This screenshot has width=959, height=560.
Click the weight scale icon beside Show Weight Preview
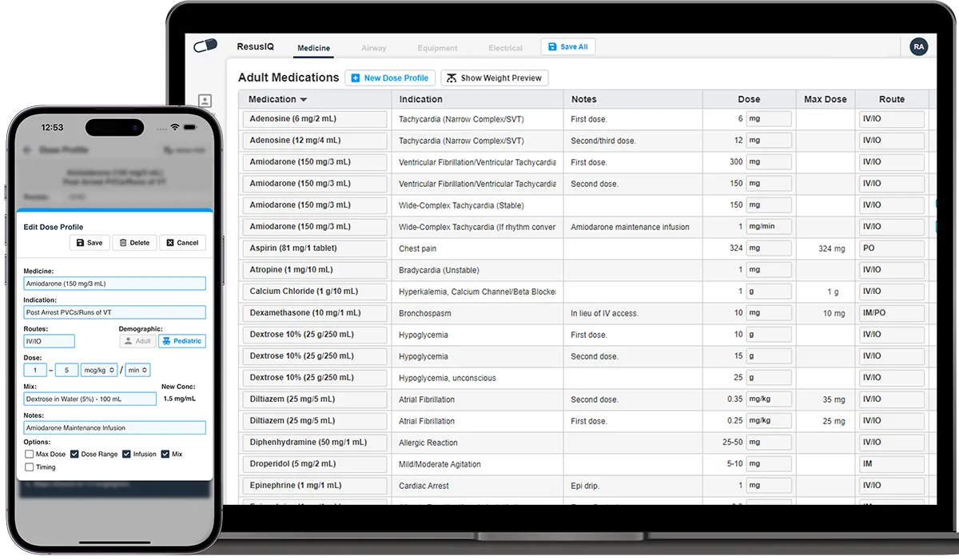click(x=452, y=77)
